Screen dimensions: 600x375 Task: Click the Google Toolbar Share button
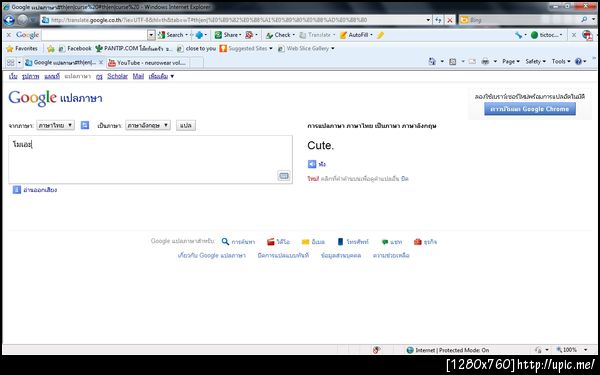coord(228,35)
